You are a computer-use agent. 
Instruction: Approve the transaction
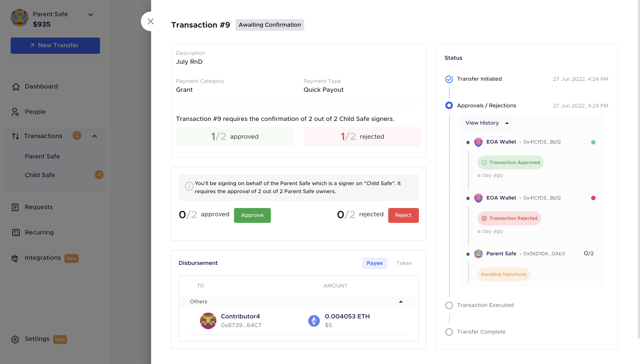(x=252, y=215)
